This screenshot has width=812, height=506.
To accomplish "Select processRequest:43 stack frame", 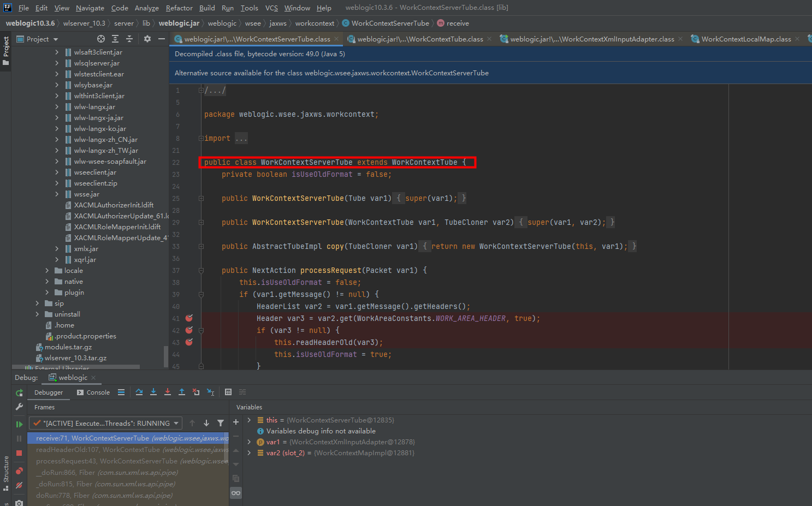I will (x=128, y=461).
